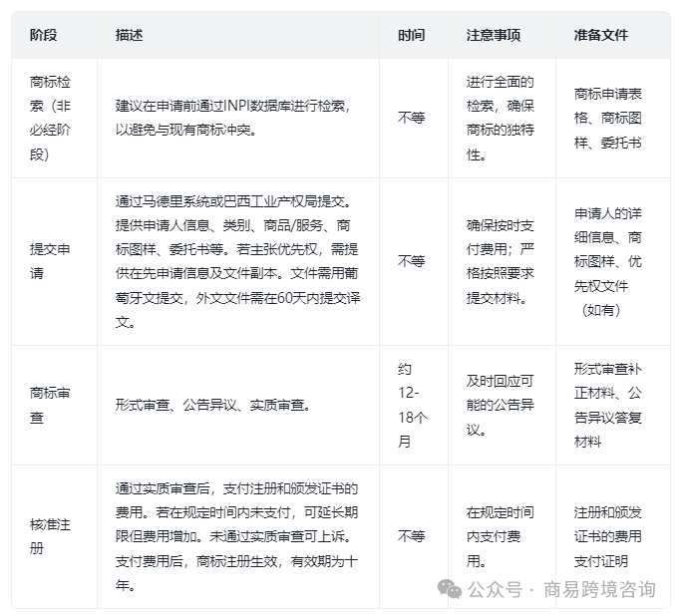Click note 进行全面的检索，确保商标的独特性
The image size is (677, 616).
click(500, 118)
